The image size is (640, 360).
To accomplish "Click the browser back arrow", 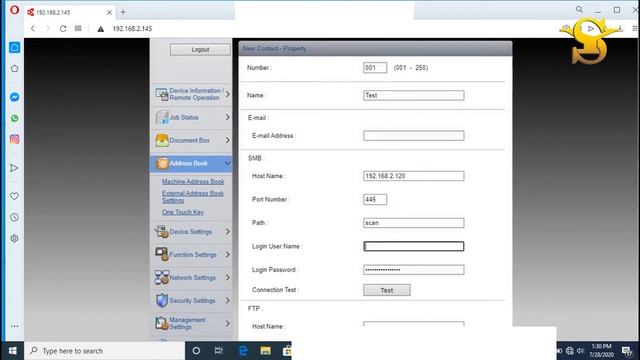I will pos(33,29).
